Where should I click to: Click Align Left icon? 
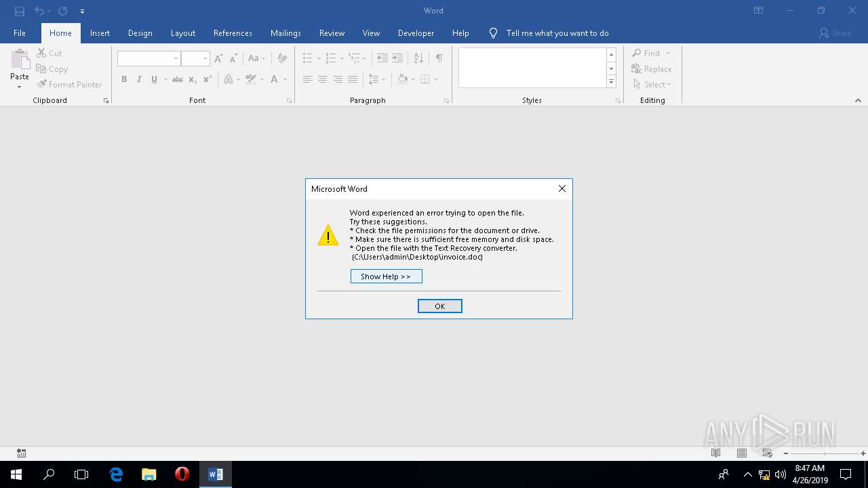click(307, 79)
